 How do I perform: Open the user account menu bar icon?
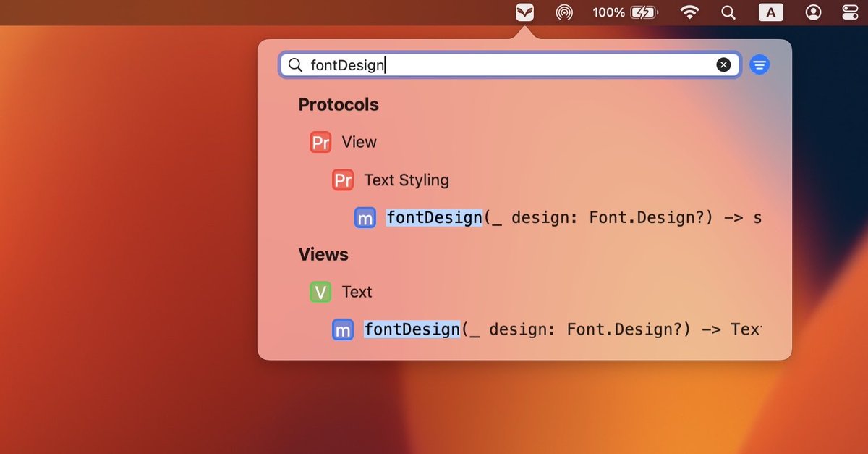814,12
